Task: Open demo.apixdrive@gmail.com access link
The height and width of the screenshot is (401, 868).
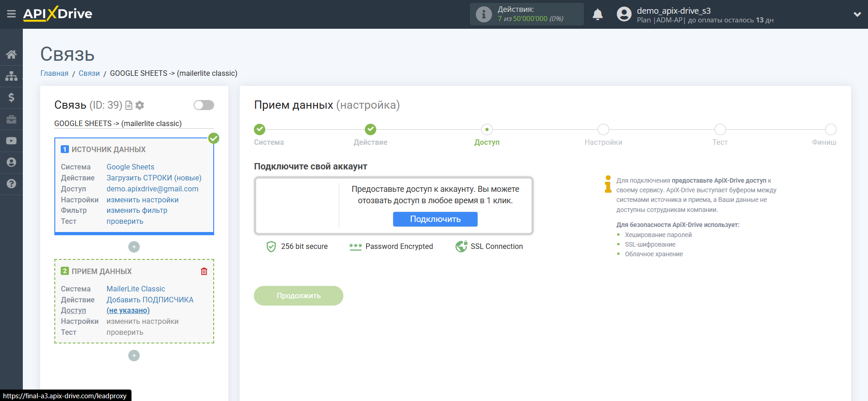Action: (x=153, y=189)
